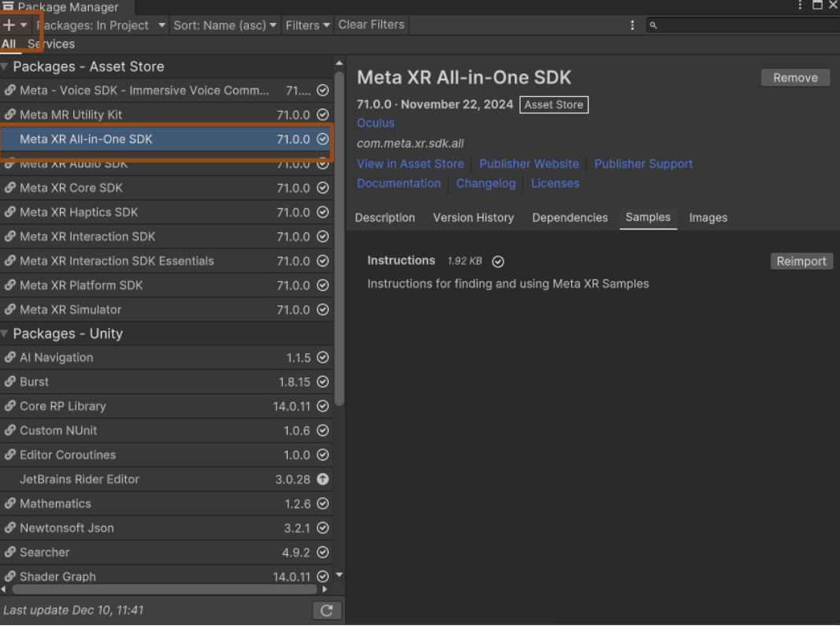The width and height of the screenshot is (840, 626).
Task: Click the JetBrains Rider Editor update arrow icon
Action: 322,479
